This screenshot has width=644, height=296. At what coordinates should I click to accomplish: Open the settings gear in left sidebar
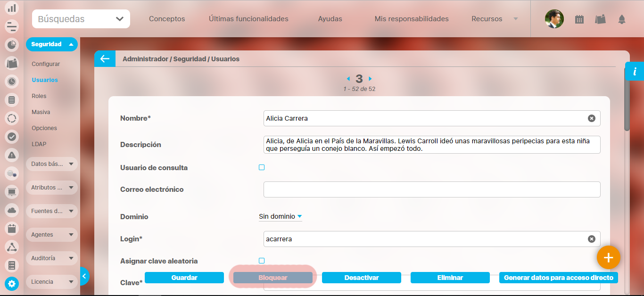[12, 284]
